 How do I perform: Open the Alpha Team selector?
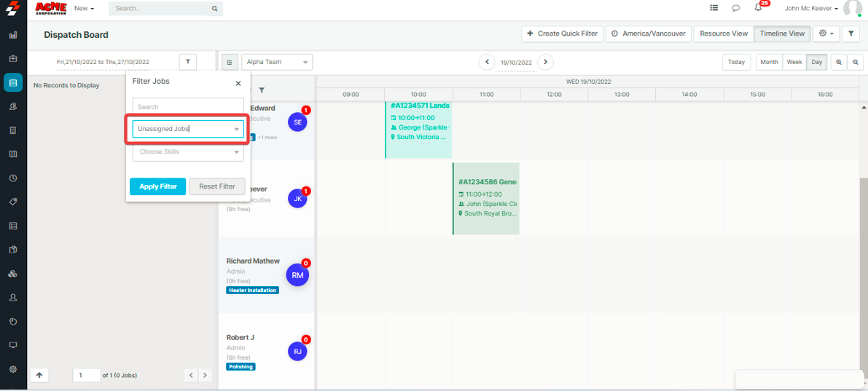(x=277, y=63)
